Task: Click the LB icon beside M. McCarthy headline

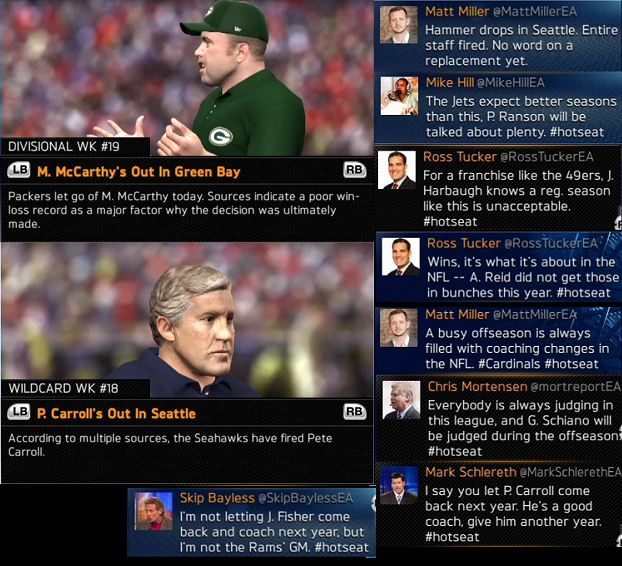Action: point(19,171)
